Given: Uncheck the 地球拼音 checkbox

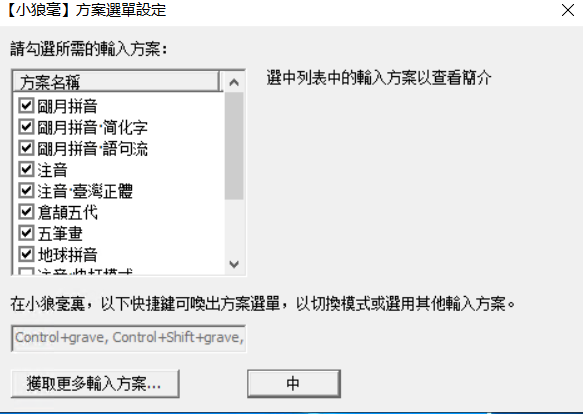Looking at the screenshot, I should pos(26,254).
